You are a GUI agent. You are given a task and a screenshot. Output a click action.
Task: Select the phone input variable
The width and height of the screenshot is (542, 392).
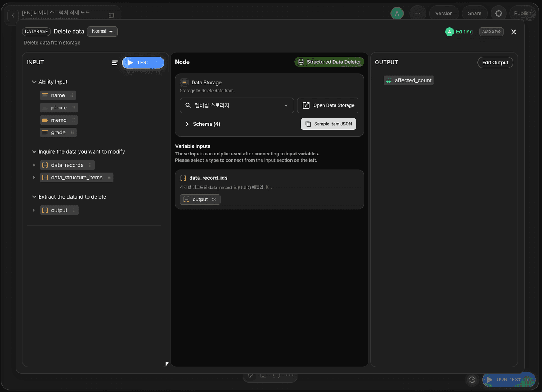59,108
